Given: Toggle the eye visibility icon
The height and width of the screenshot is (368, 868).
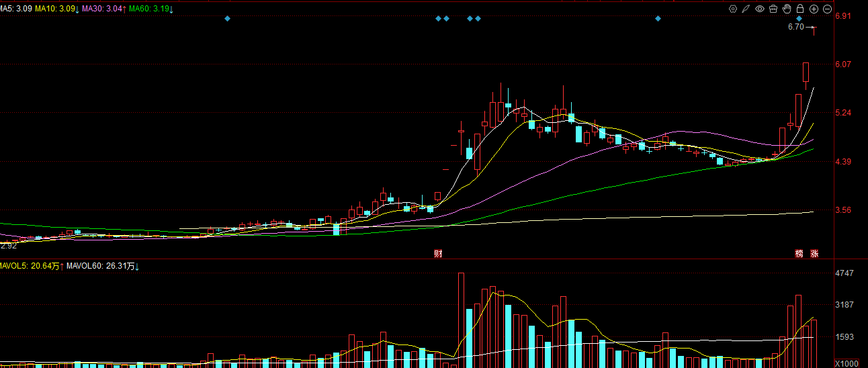Looking at the screenshot, I should [x=760, y=9].
